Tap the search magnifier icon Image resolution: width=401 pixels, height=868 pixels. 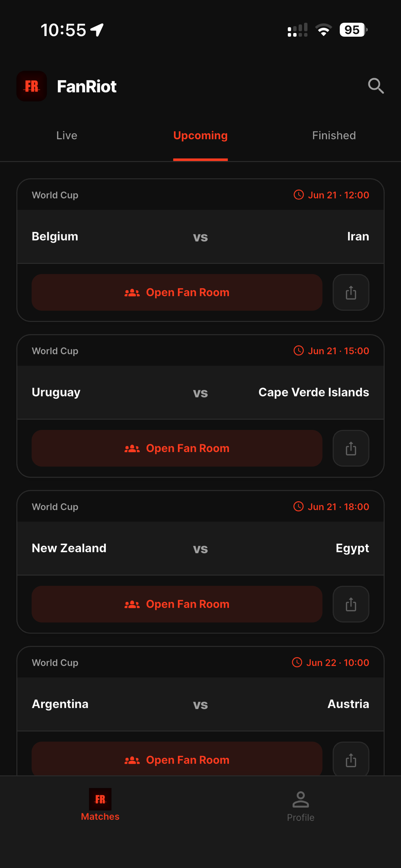376,86
